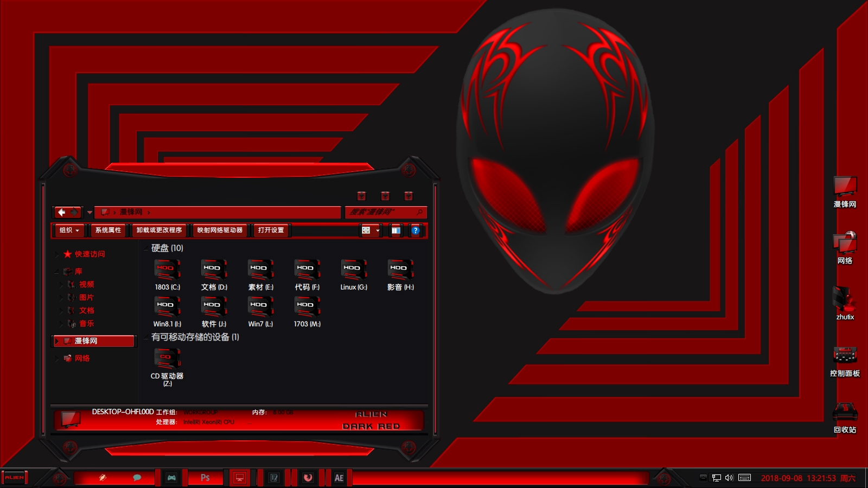Click the 映射网络驱动器 button

pos(220,230)
